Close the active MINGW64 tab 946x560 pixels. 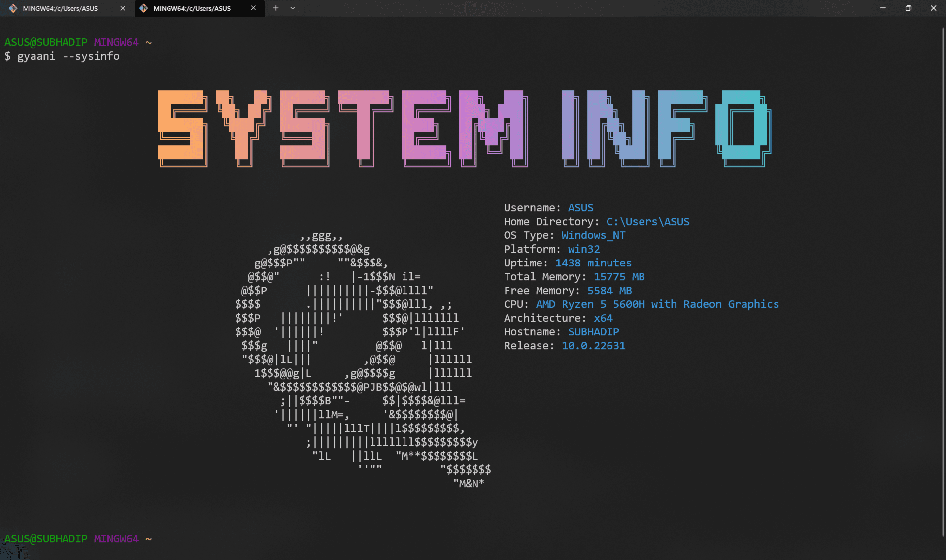tap(253, 8)
